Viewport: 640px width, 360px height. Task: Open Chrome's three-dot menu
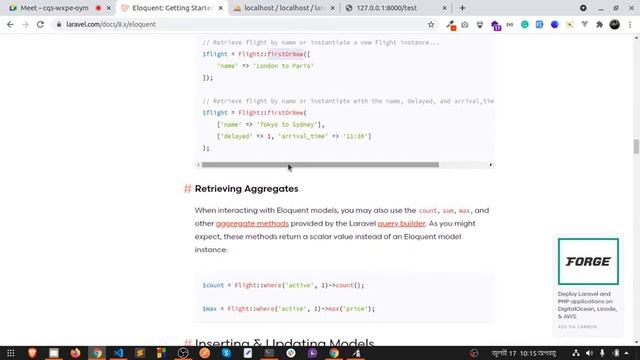630,24
